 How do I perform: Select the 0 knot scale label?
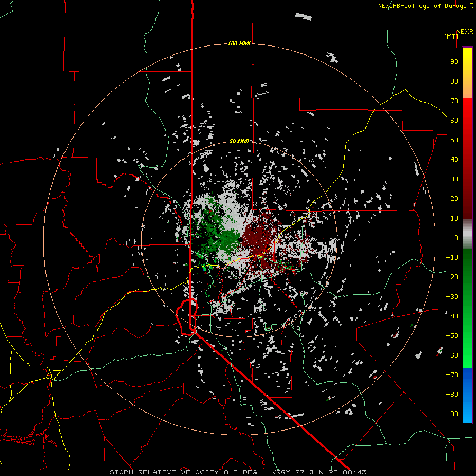click(x=456, y=237)
